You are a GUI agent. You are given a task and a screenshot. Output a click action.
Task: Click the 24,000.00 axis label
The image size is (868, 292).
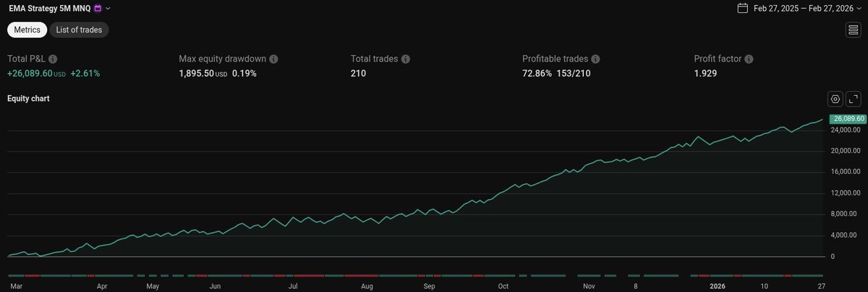click(846, 130)
